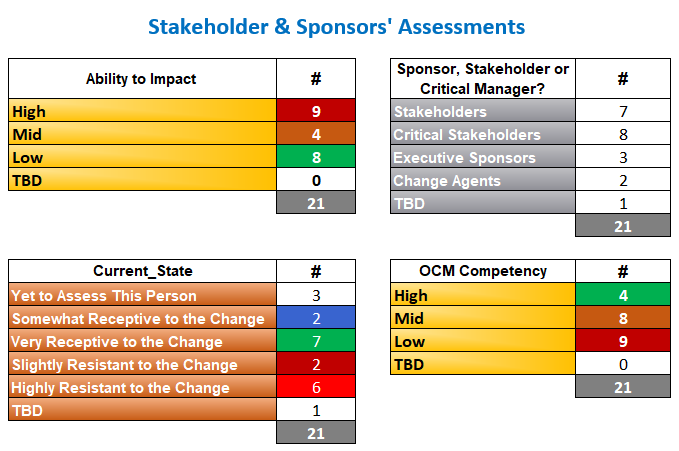The height and width of the screenshot is (451, 679).
Task: Click the OCM Competency header cell
Action: coord(483,271)
